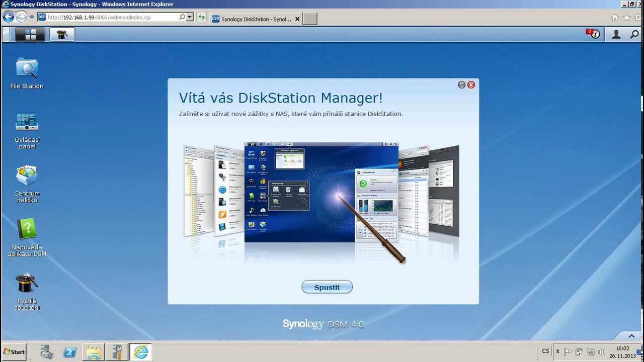Go back in Internet Explorer
The height and width of the screenshot is (362, 644).
pos(8,17)
